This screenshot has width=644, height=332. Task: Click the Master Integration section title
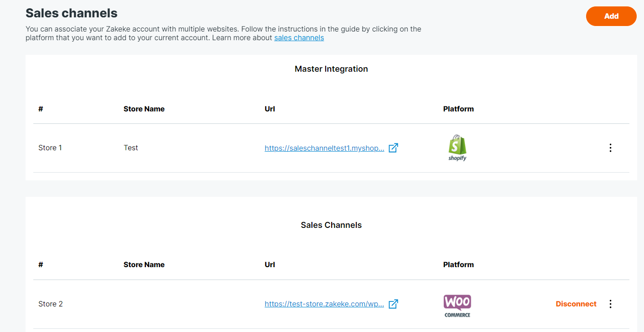(331, 69)
